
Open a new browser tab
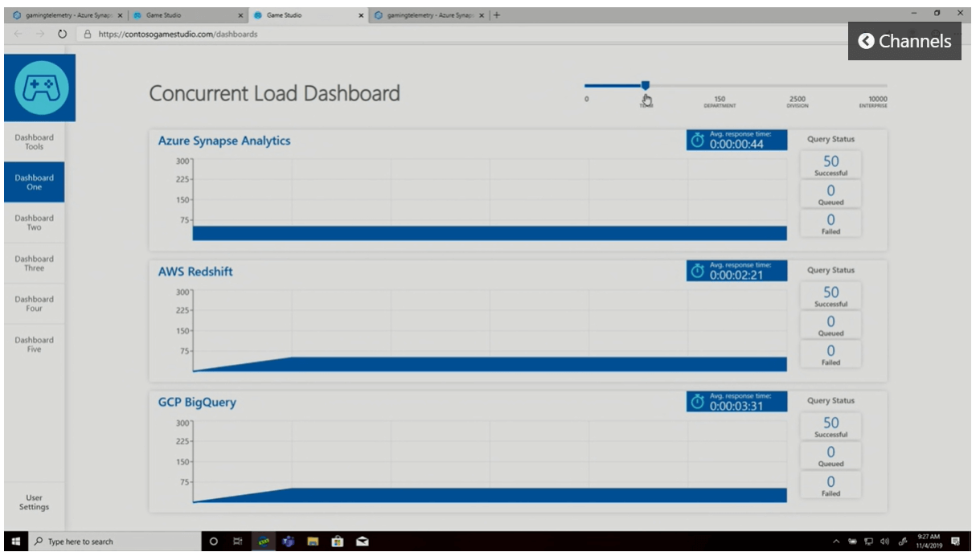click(497, 15)
